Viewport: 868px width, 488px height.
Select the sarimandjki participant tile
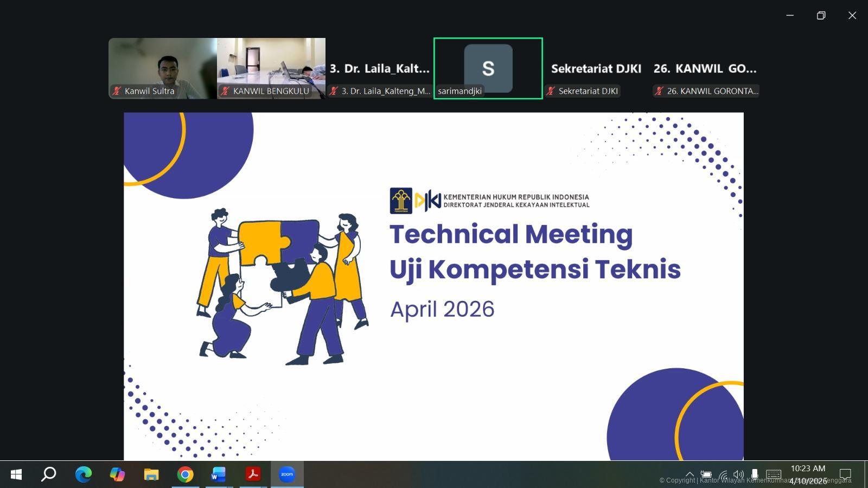coord(488,68)
